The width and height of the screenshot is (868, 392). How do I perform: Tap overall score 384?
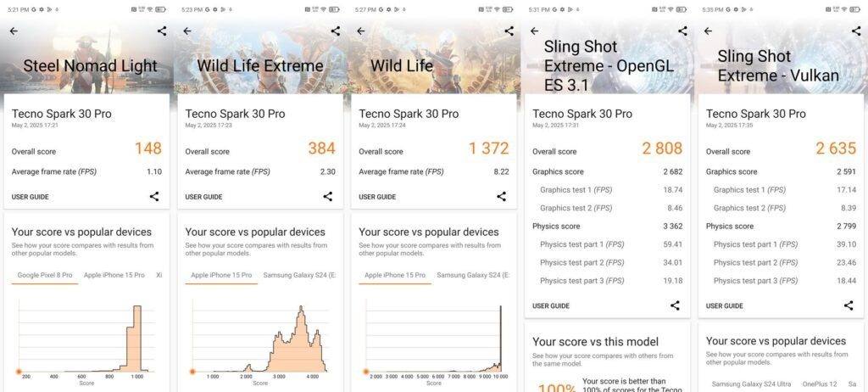pos(321,148)
